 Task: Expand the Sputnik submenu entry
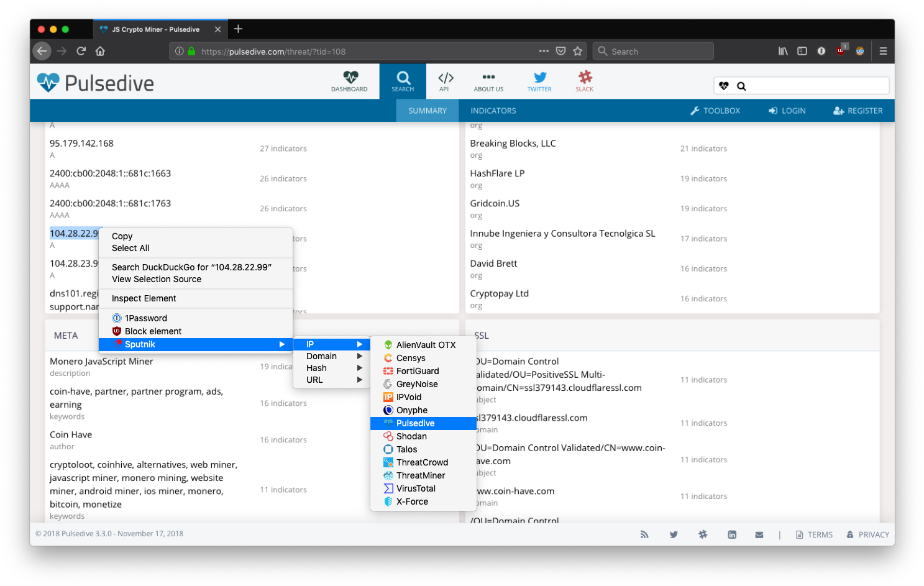tap(196, 344)
